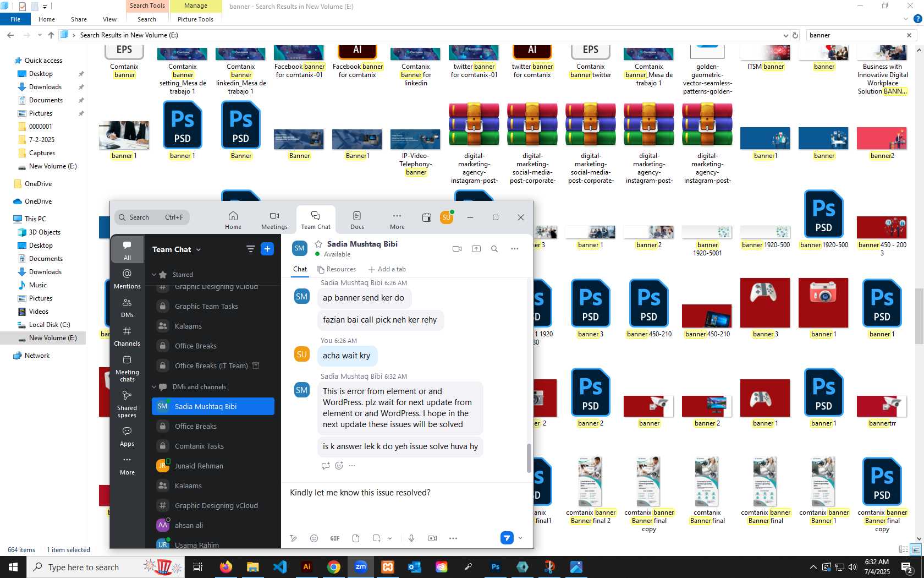Open the Zoom Home tab
924x578 pixels.
tap(233, 220)
